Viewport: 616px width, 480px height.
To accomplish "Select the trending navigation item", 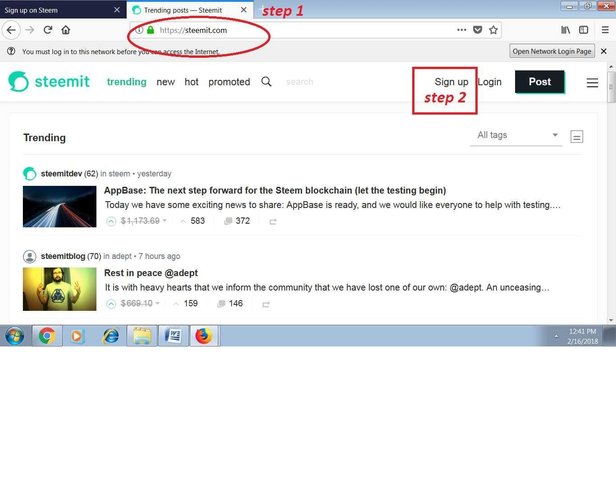I will tap(126, 82).
